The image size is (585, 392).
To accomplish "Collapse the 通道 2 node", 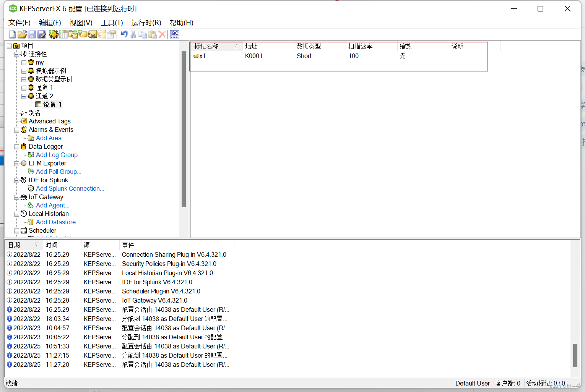I will coord(24,96).
